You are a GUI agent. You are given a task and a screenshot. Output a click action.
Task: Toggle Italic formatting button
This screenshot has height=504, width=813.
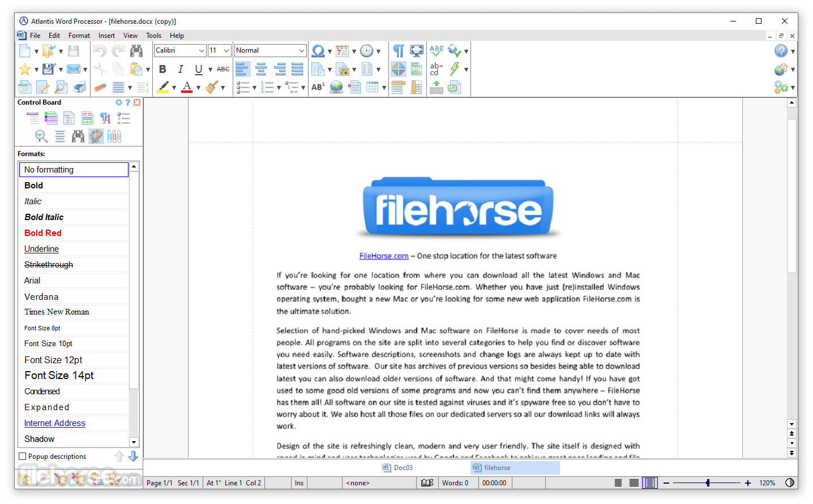181,69
